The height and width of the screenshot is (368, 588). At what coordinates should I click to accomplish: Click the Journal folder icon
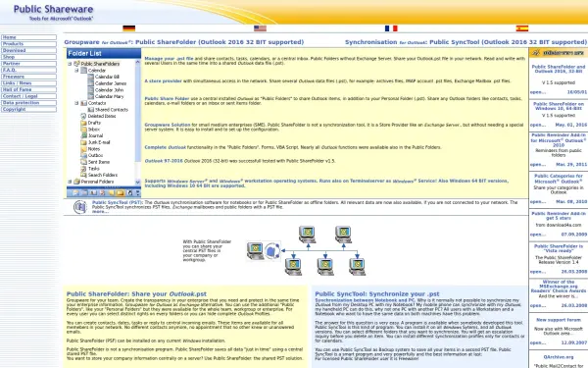click(83, 135)
